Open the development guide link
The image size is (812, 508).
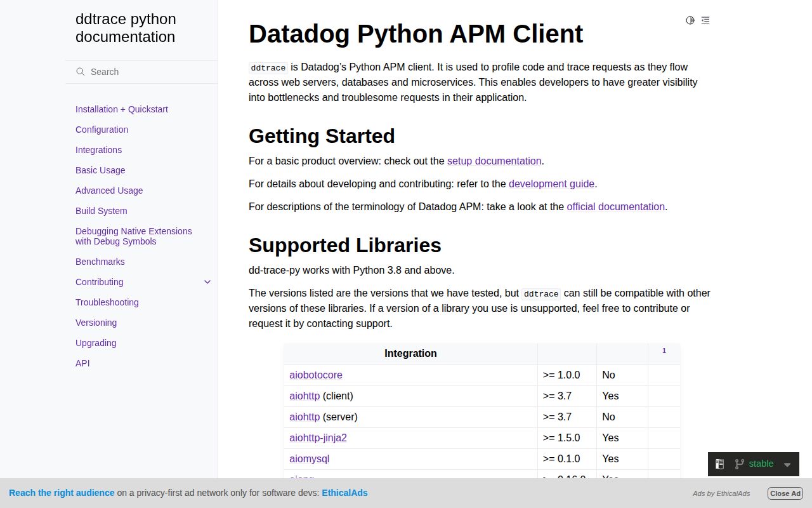point(551,184)
